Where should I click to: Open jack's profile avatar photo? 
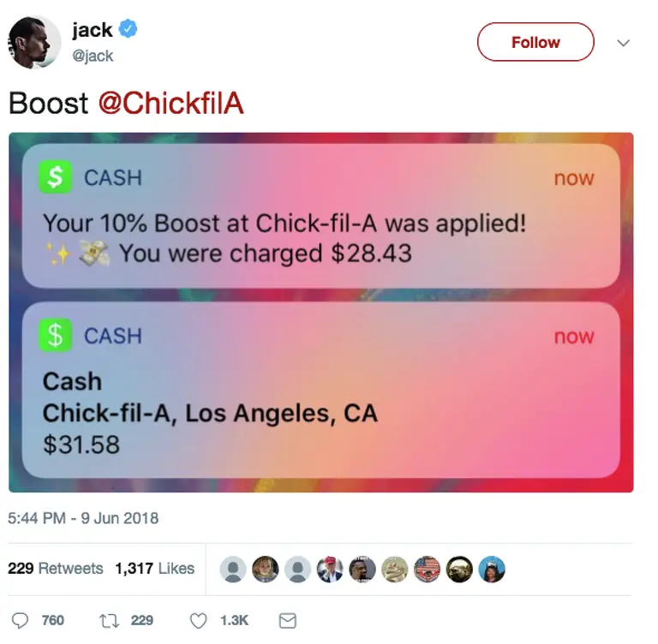pos(34,42)
